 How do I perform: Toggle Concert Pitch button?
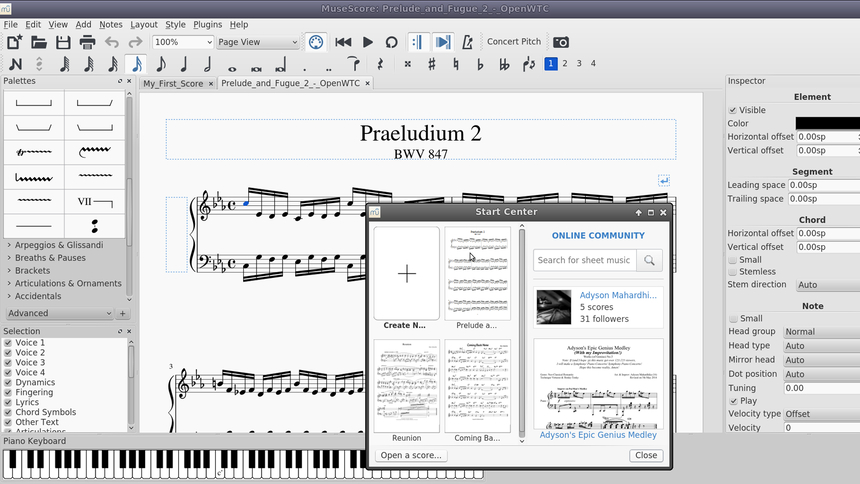tap(513, 42)
